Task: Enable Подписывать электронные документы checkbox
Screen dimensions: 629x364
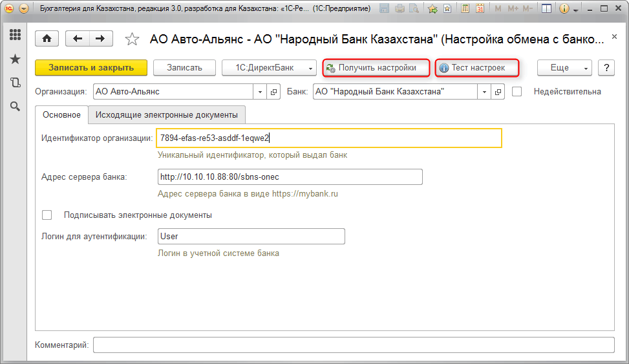Action: (47, 215)
